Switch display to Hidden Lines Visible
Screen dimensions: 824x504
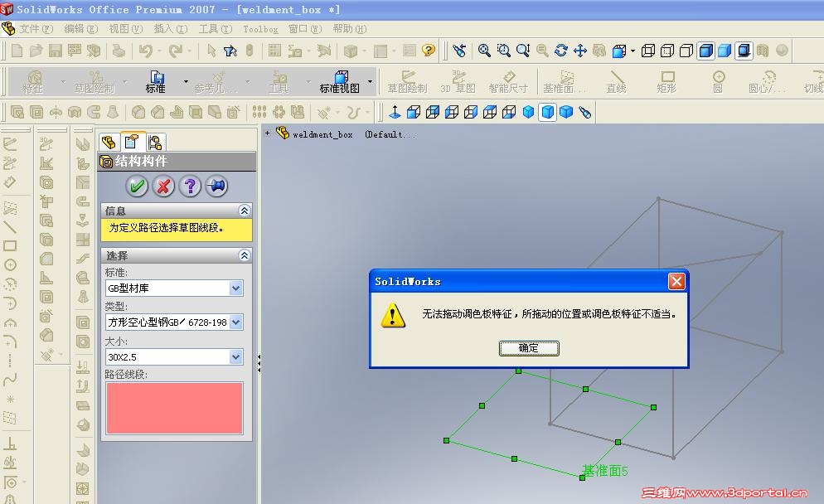(666, 51)
